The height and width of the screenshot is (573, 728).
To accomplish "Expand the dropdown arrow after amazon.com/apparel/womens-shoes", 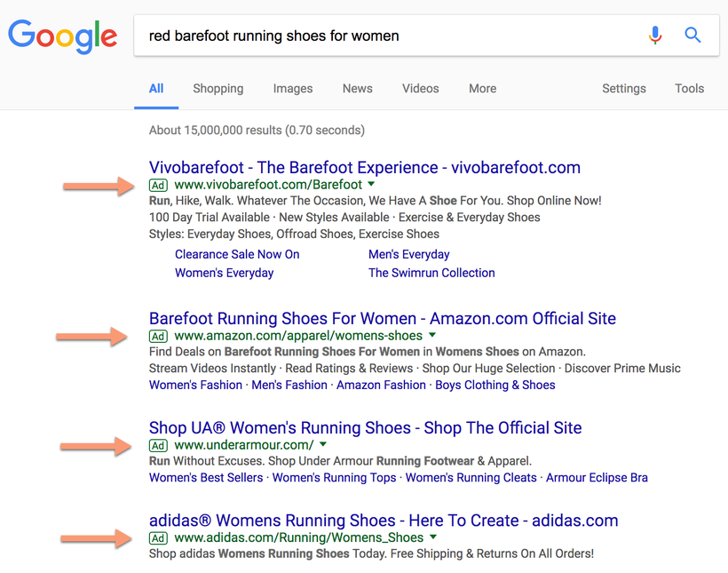I will (x=432, y=335).
